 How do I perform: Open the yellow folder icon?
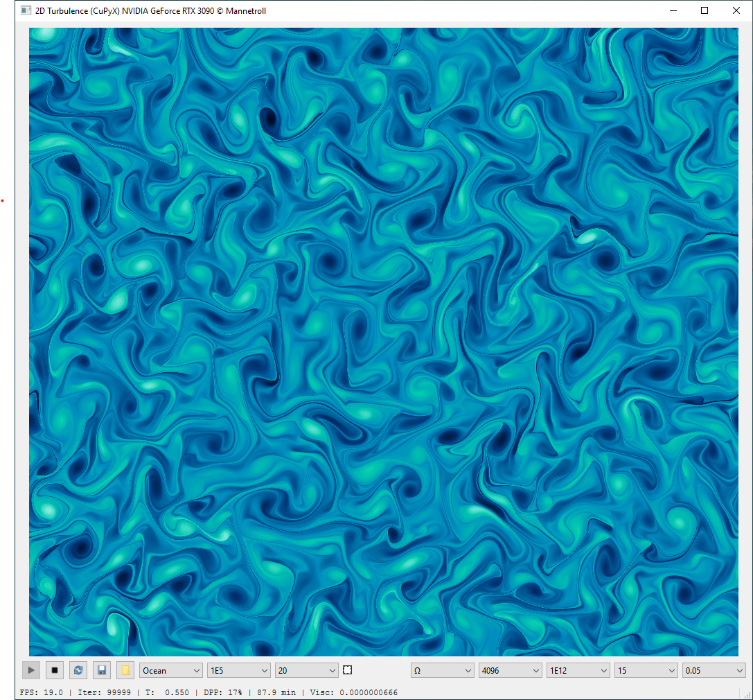click(x=125, y=670)
